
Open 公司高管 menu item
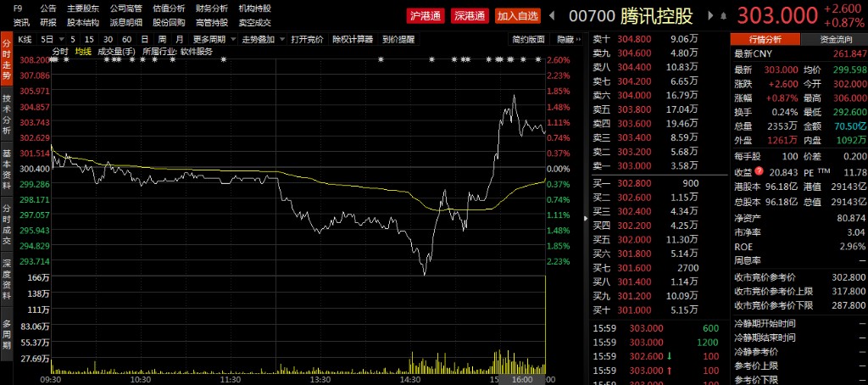[125, 8]
